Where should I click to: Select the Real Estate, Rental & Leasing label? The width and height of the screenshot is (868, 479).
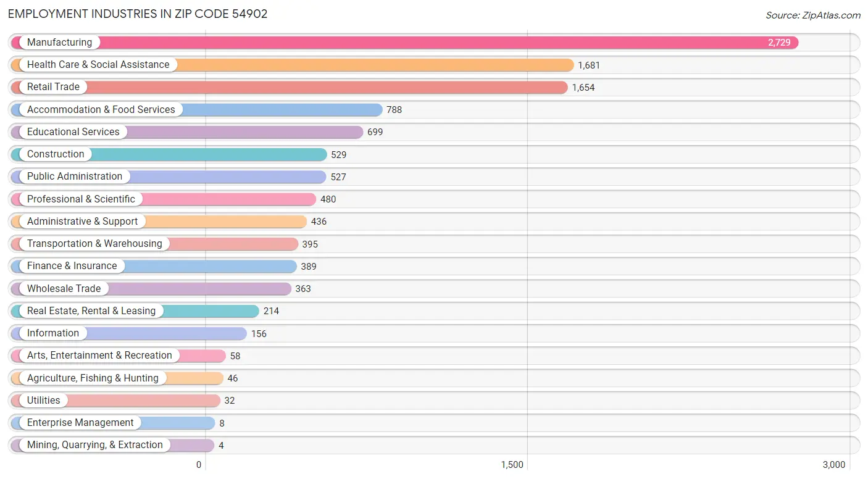pos(91,310)
